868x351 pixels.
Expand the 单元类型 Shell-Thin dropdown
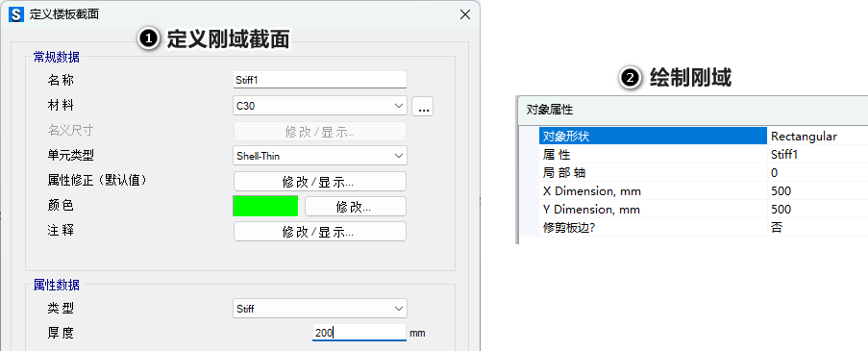[320, 156]
